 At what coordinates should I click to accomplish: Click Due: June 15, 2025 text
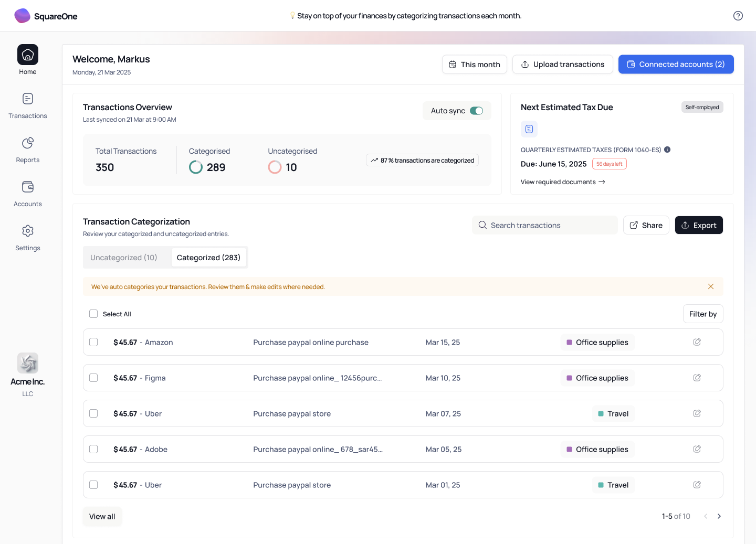554,164
